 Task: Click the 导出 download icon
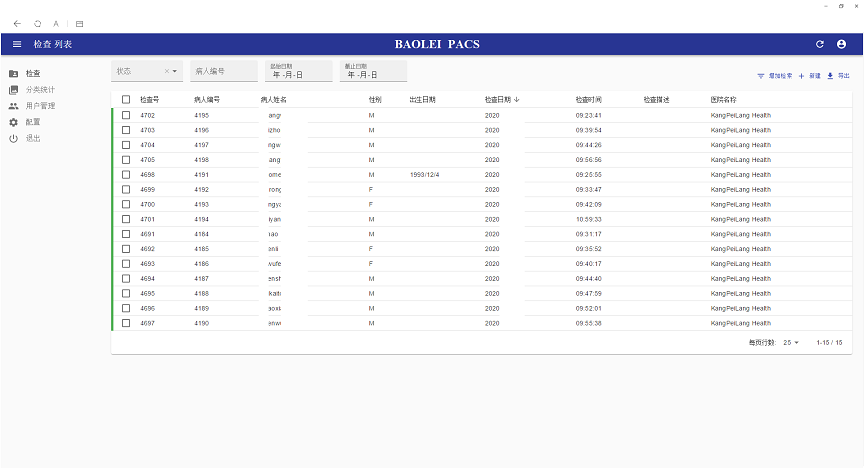(x=830, y=76)
